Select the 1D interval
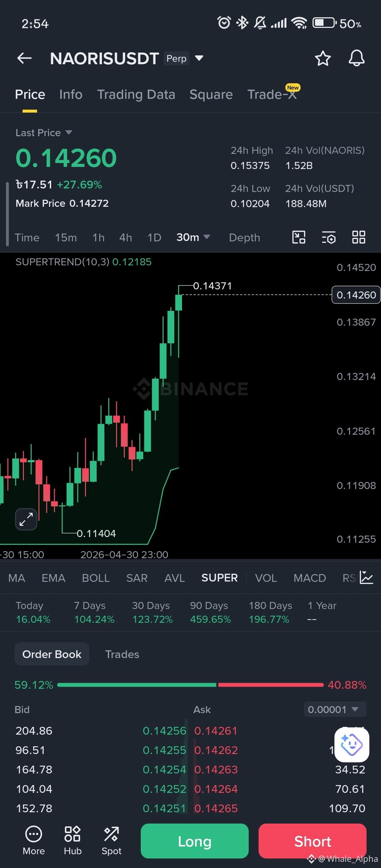This screenshot has width=381, height=868. tap(154, 237)
